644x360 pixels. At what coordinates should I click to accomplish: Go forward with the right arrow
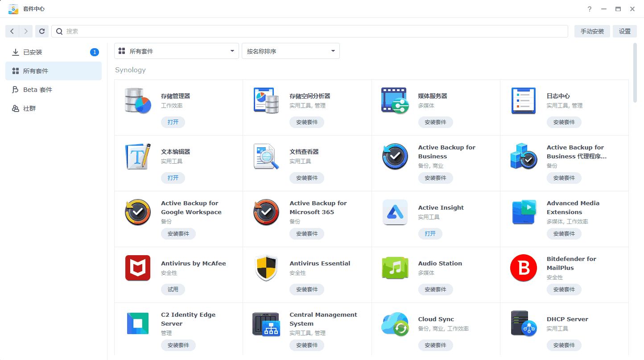pyautogui.click(x=26, y=31)
